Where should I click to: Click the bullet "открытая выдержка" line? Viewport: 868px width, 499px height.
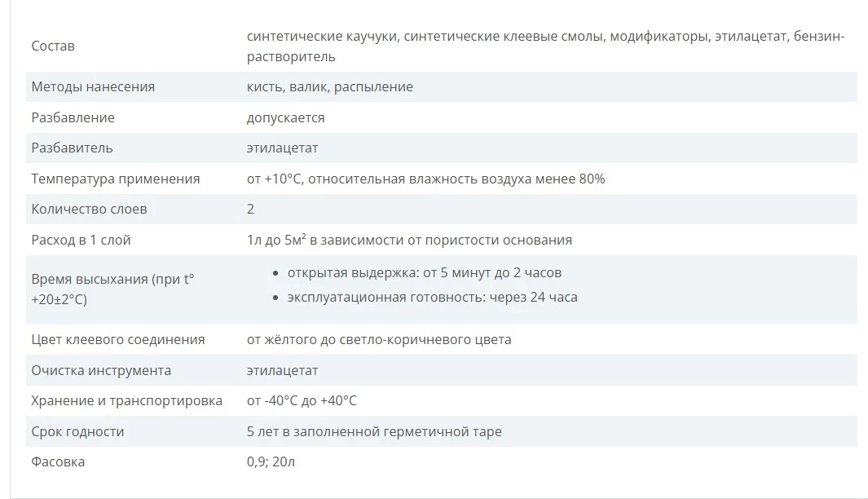(x=424, y=272)
